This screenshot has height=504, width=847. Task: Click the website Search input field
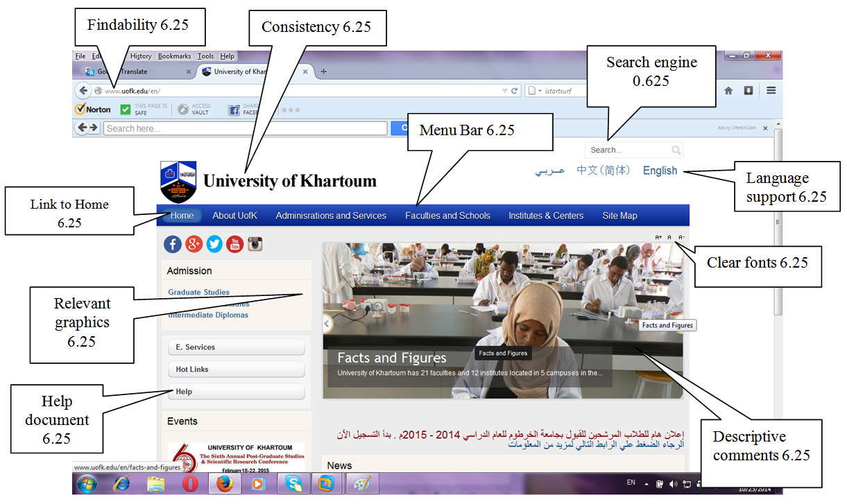[628, 150]
